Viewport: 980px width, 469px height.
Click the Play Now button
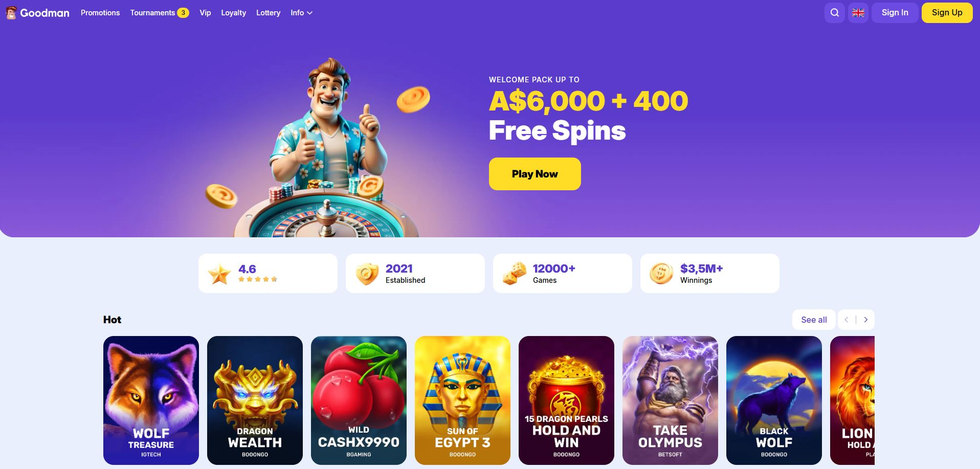tap(534, 174)
